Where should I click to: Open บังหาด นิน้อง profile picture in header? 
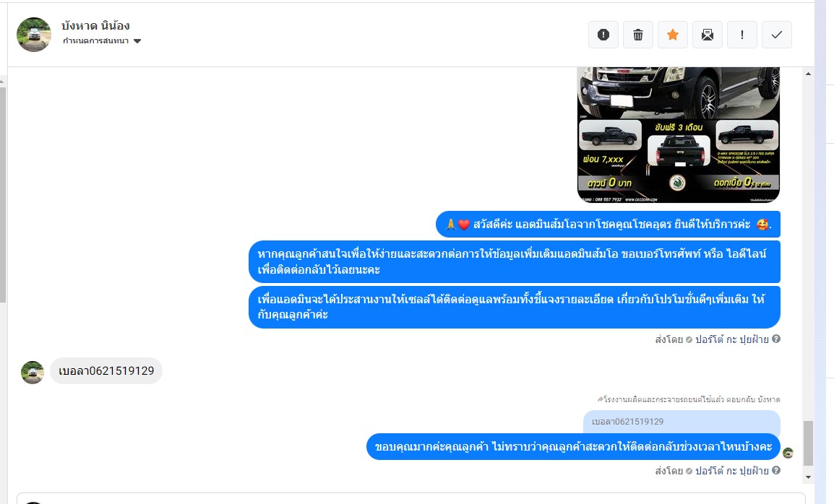(34, 35)
